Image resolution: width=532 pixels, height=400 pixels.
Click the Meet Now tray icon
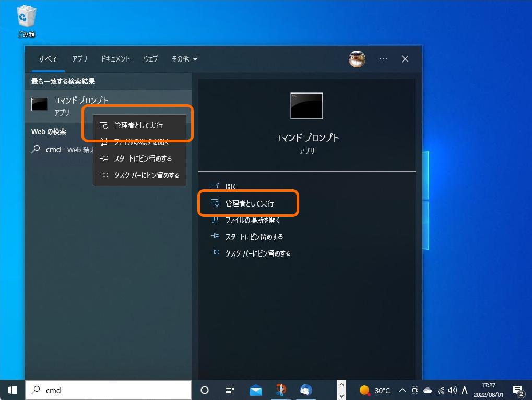click(415, 391)
